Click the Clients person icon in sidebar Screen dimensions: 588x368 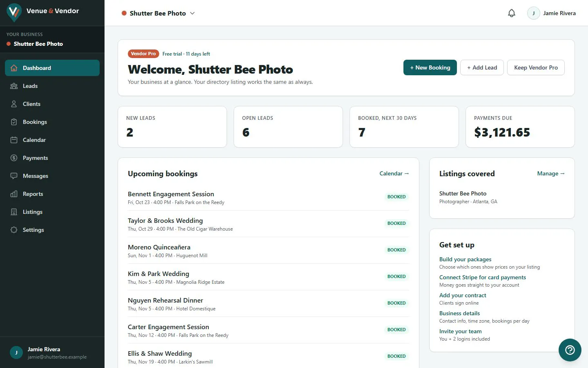(x=14, y=104)
